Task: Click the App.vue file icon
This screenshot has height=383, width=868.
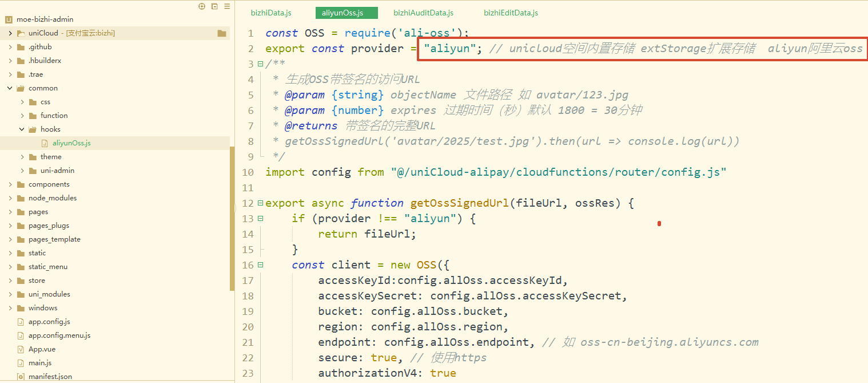Action: click(x=21, y=349)
